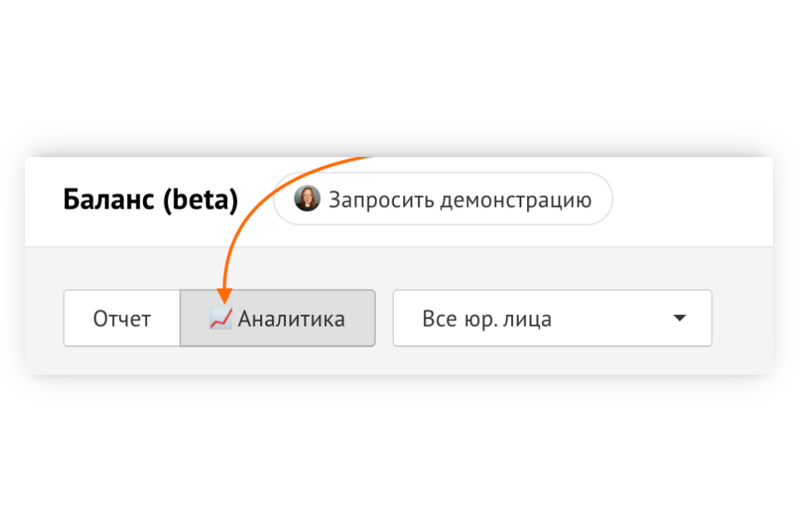
Task: Select the Отчет segmented toggle
Action: pos(121,318)
